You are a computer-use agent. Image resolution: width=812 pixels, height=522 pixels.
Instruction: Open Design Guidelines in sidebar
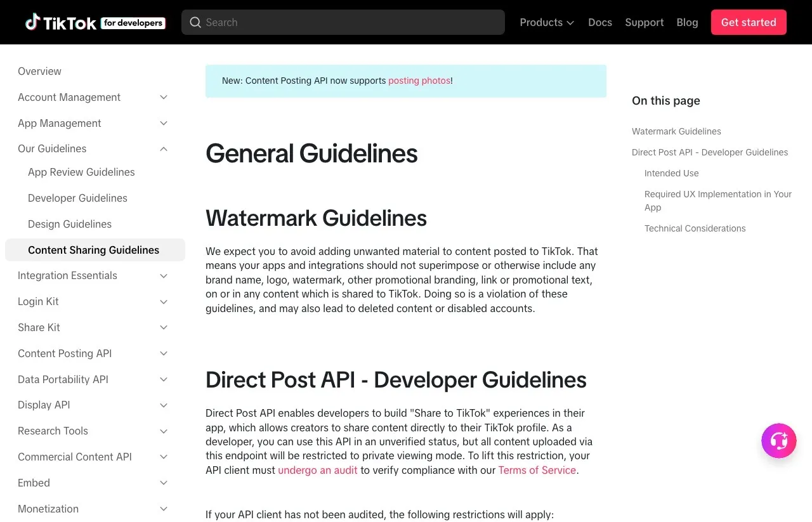70,224
